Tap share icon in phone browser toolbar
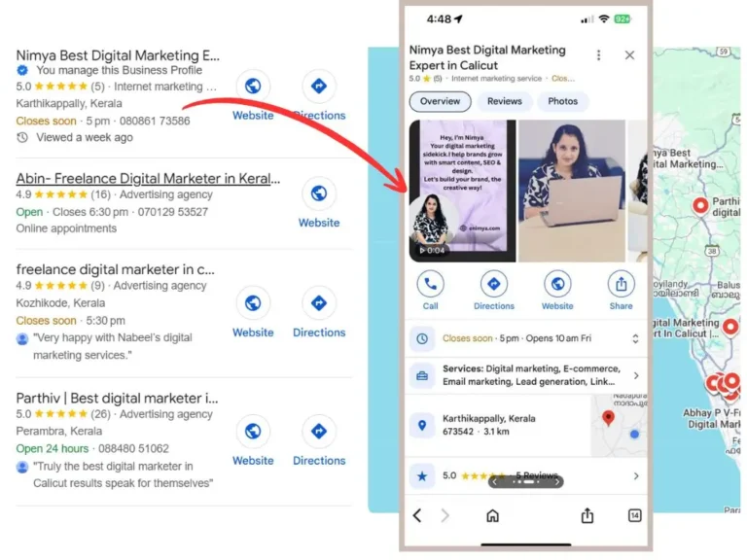747x560 pixels. click(587, 515)
